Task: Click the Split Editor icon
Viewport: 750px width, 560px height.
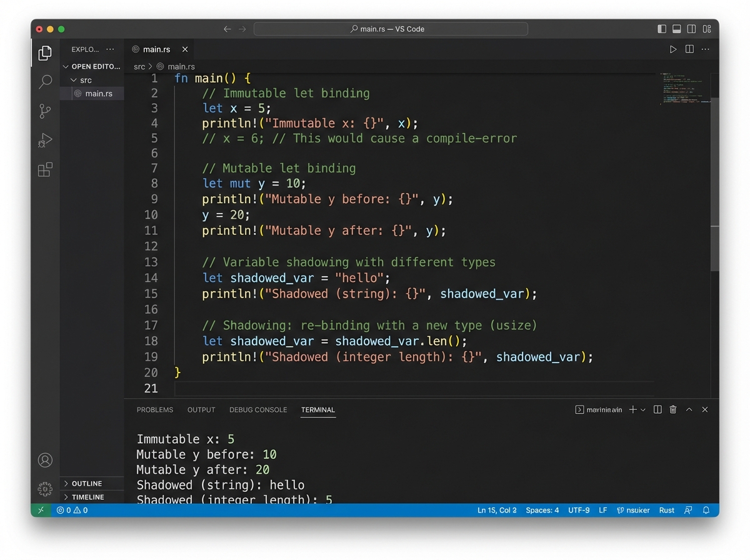Action: (688, 49)
